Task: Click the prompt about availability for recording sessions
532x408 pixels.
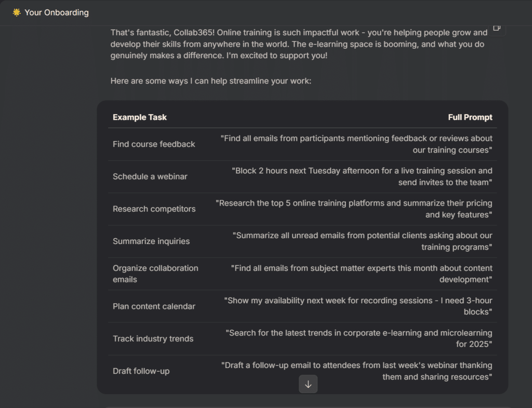Action: (358, 306)
